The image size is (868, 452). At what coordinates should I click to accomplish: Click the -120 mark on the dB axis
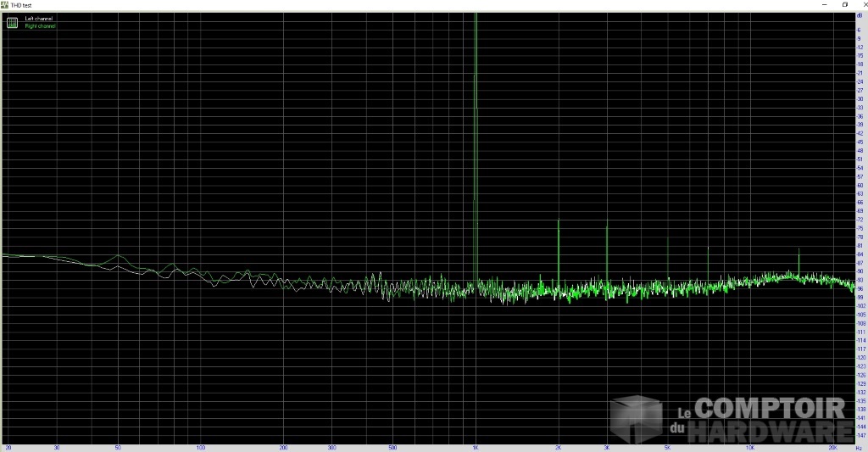[x=860, y=357]
